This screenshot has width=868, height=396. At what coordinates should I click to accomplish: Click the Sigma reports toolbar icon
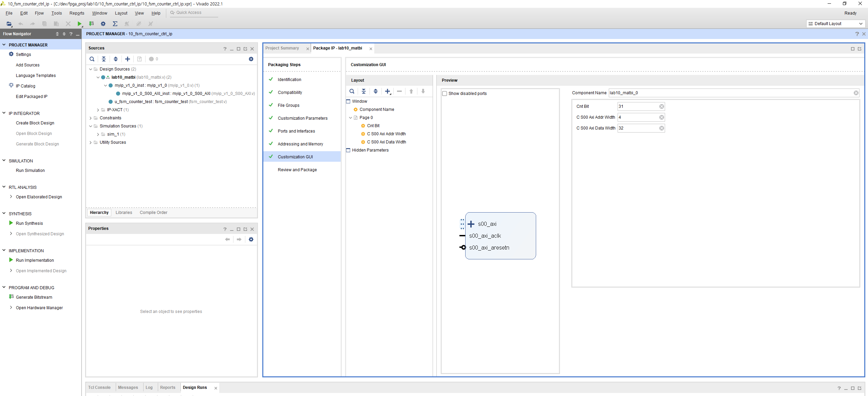[115, 24]
